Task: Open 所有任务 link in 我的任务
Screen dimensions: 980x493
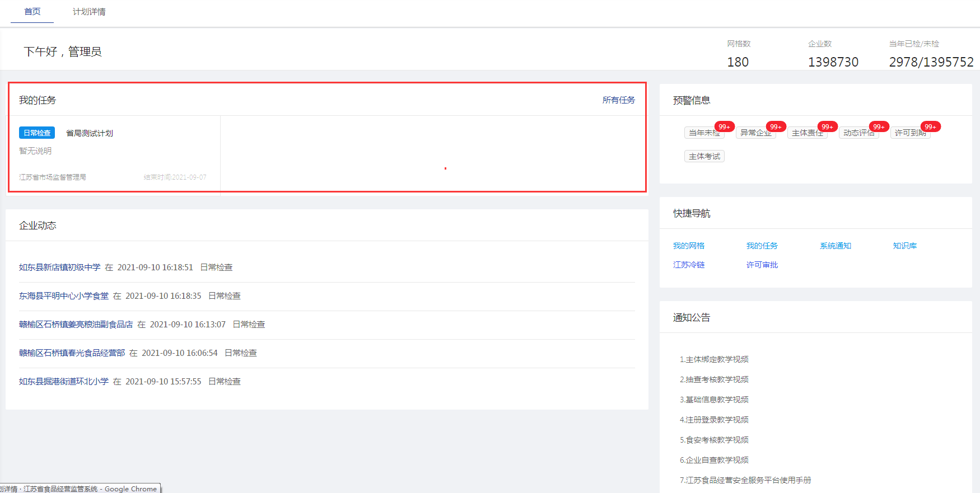Action: pos(618,100)
